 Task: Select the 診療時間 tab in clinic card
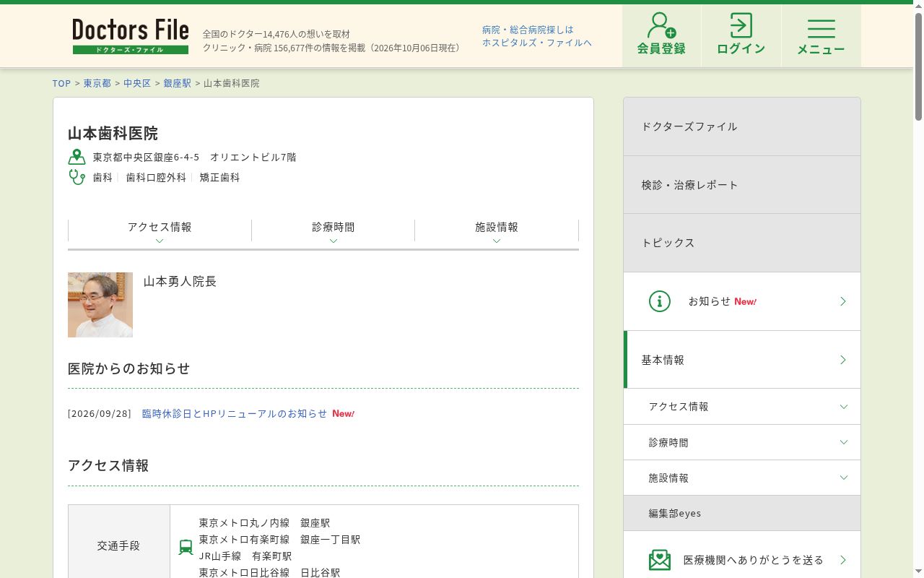334,230
